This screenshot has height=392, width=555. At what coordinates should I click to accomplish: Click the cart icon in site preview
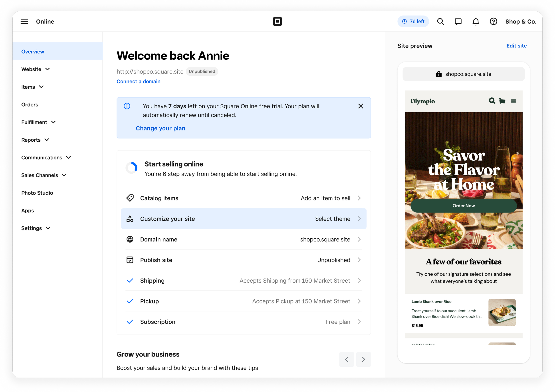click(x=502, y=101)
